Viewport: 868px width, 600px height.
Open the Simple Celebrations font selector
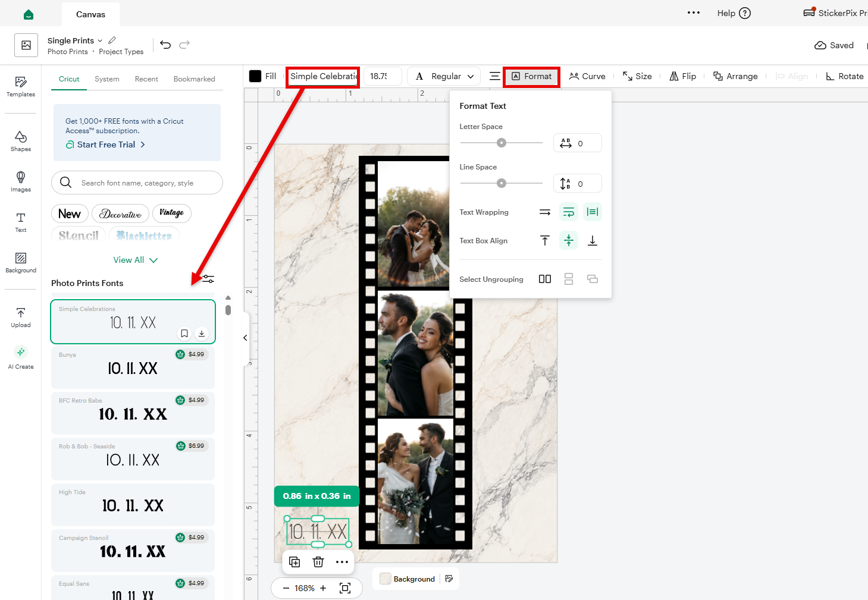click(x=322, y=76)
